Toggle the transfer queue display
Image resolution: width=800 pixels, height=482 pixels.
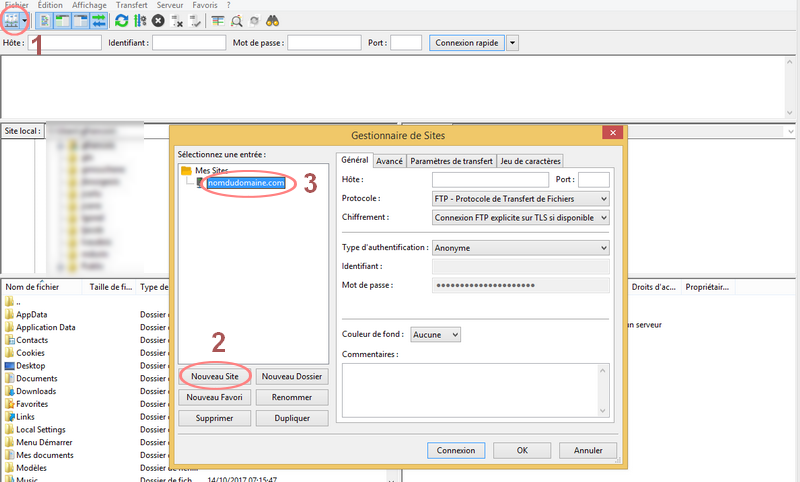(98, 20)
